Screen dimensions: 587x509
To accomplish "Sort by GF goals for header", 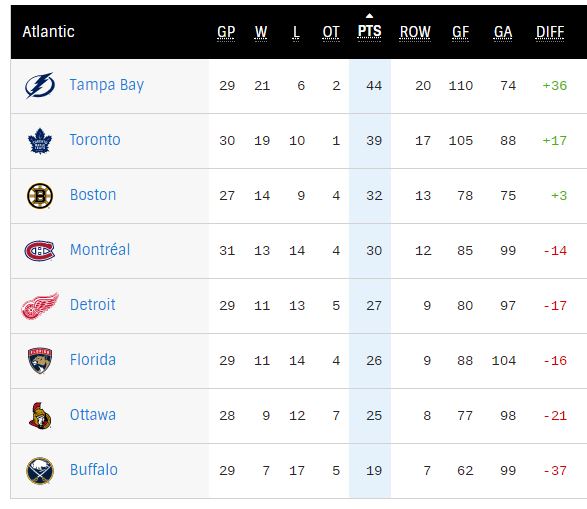I will point(460,32).
